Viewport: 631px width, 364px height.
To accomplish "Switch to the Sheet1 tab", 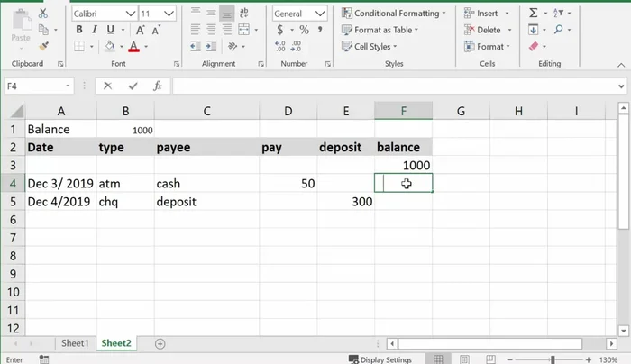I will 75,343.
